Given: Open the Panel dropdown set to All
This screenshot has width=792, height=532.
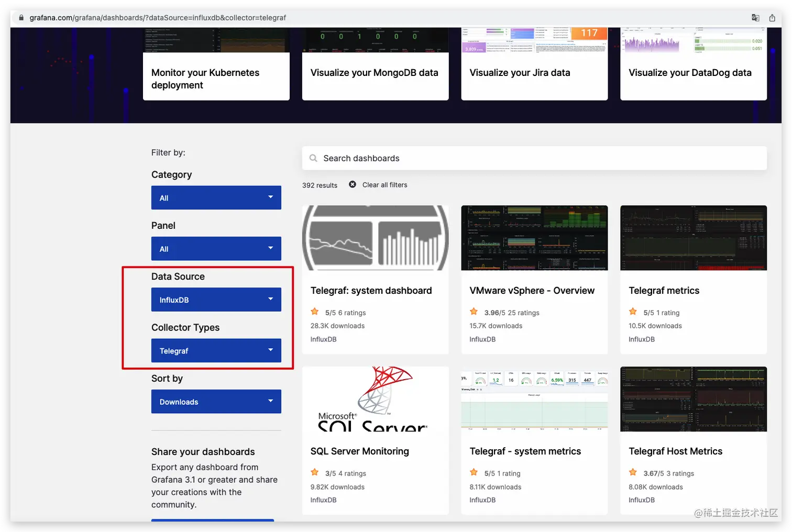Looking at the screenshot, I should click(216, 249).
